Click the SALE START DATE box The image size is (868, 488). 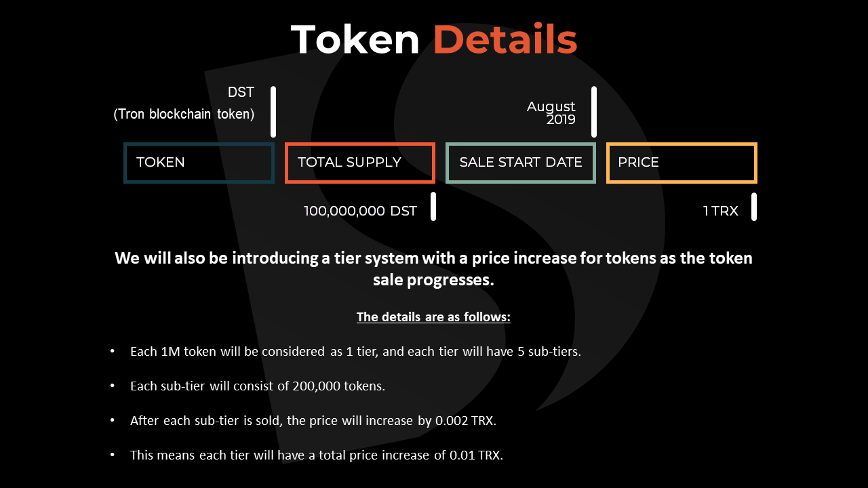(521, 163)
